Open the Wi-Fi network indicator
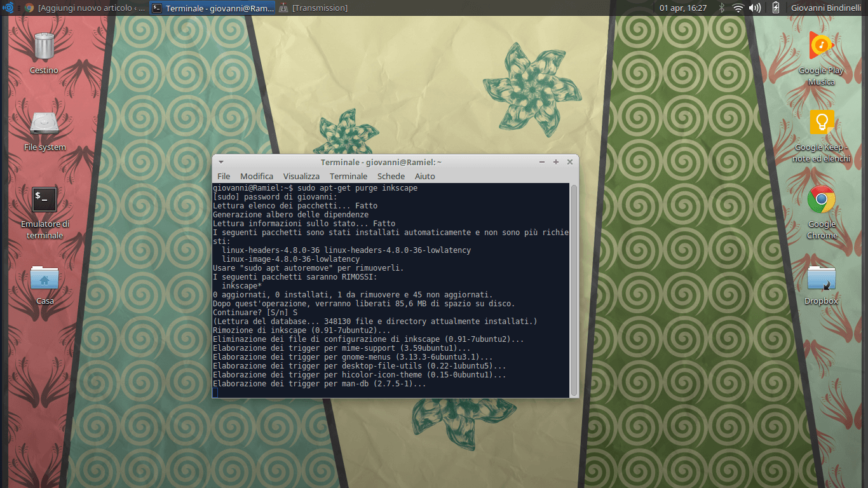 738,8
